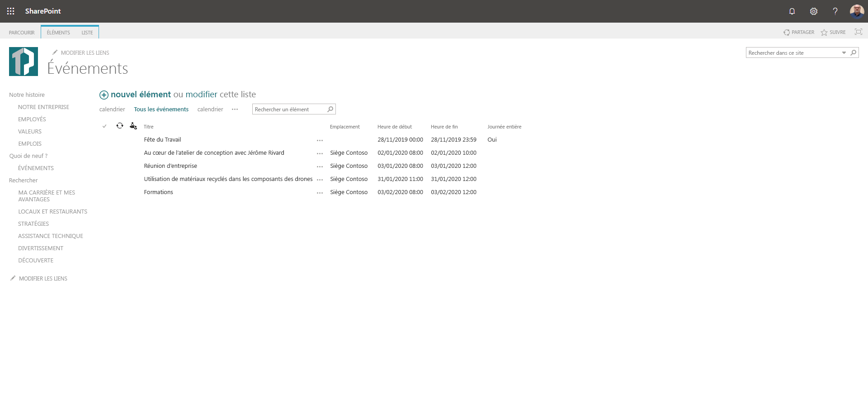Sort by the Emplacement column header
This screenshot has width=868, height=409.
click(x=345, y=127)
